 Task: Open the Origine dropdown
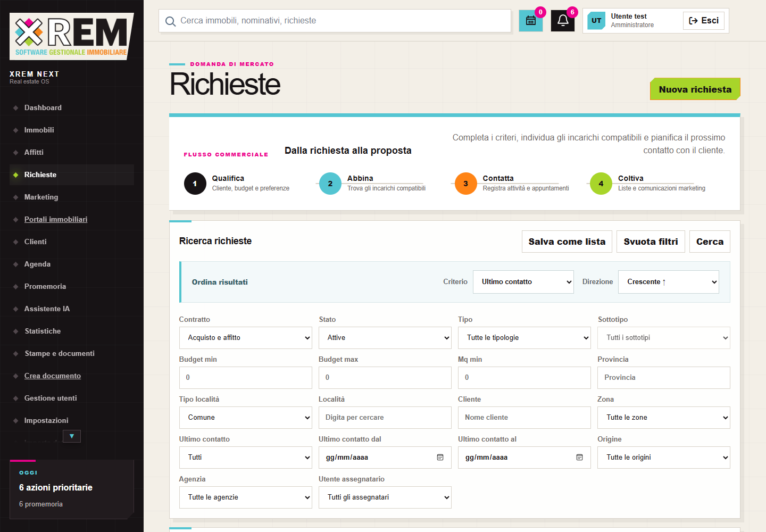[664, 458]
